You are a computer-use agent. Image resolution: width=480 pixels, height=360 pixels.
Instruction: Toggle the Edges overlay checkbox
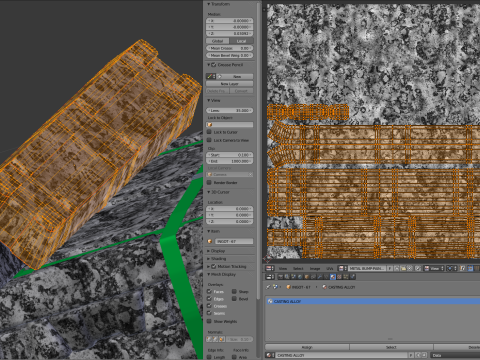pos(209,299)
